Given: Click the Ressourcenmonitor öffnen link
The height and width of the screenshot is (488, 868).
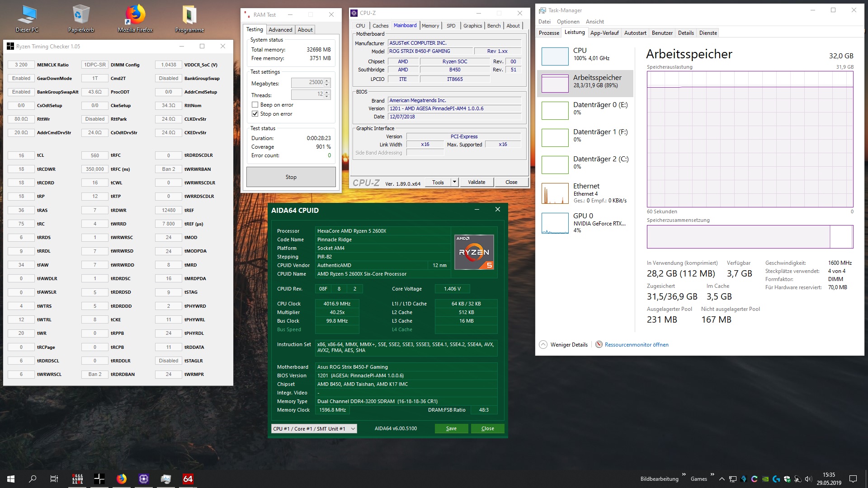Looking at the screenshot, I should point(636,345).
